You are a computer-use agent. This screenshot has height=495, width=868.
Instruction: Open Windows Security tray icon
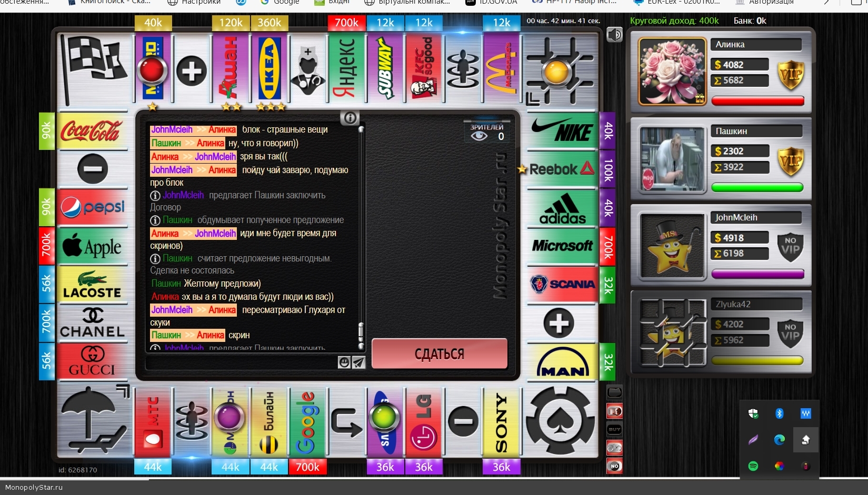[753, 413]
